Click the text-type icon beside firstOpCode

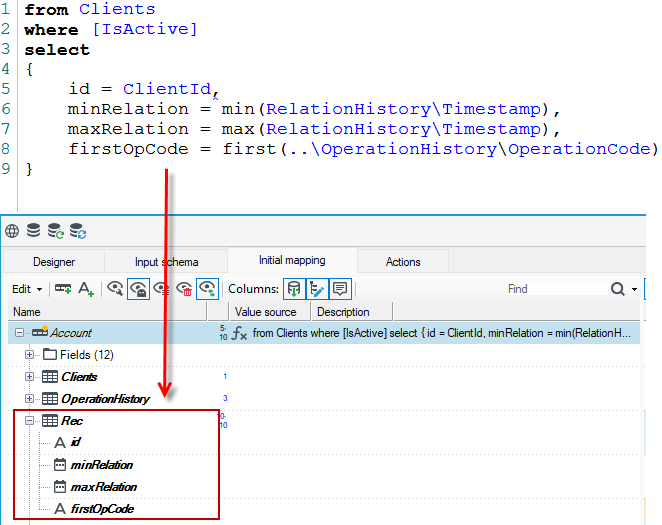(x=60, y=509)
